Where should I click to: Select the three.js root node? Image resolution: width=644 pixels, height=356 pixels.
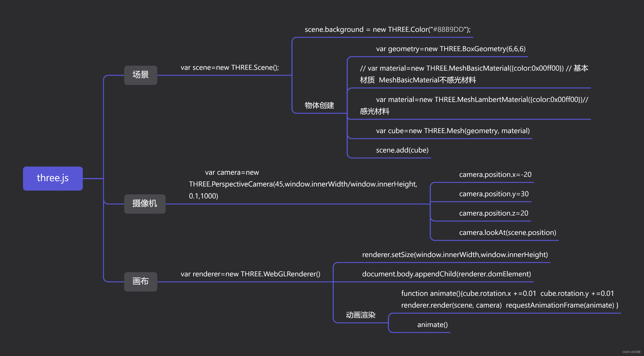[x=53, y=178]
